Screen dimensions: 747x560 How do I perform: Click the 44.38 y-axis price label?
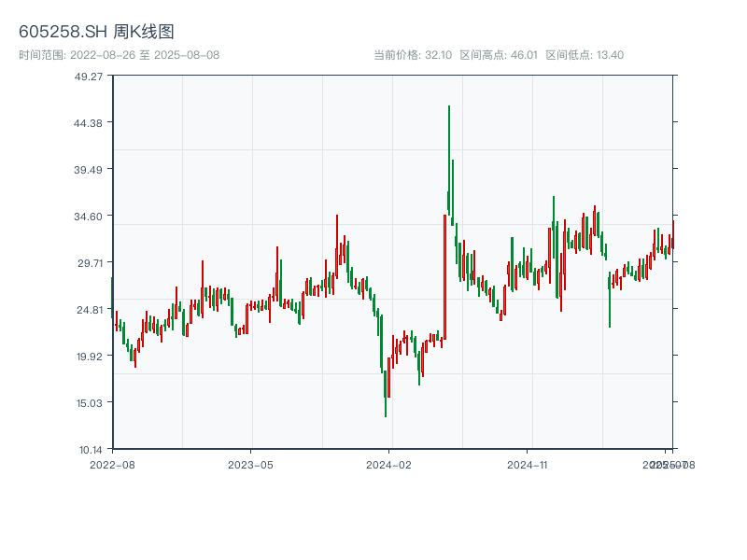[x=90, y=123]
